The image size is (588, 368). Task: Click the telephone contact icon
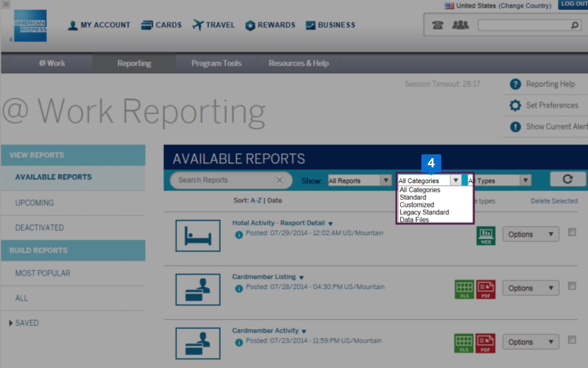click(438, 25)
